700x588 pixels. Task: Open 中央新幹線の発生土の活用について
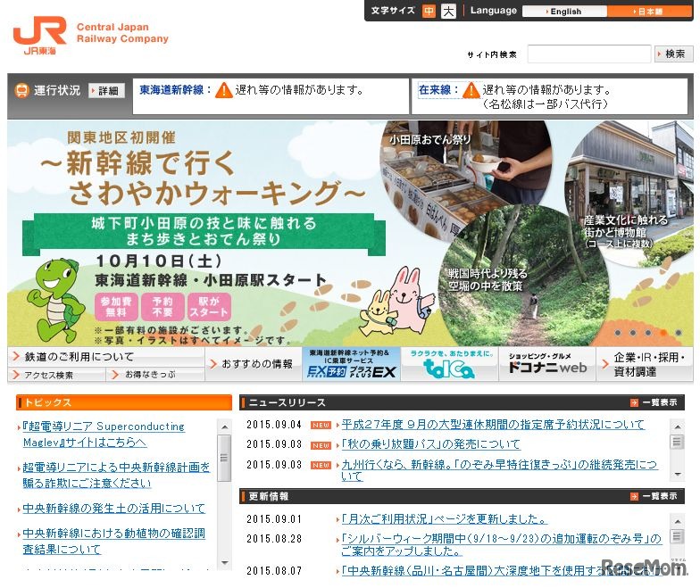click(114, 509)
